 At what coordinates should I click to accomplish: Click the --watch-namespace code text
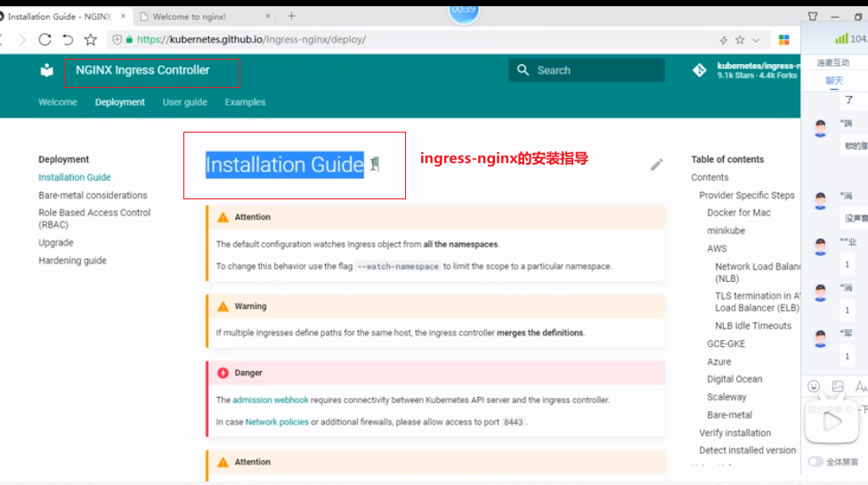click(397, 266)
